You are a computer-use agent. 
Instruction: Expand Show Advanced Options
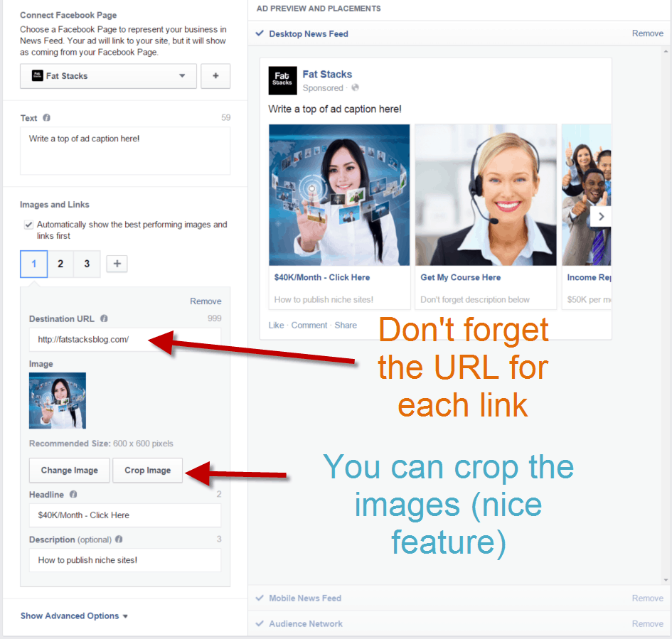(x=74, y=616)
